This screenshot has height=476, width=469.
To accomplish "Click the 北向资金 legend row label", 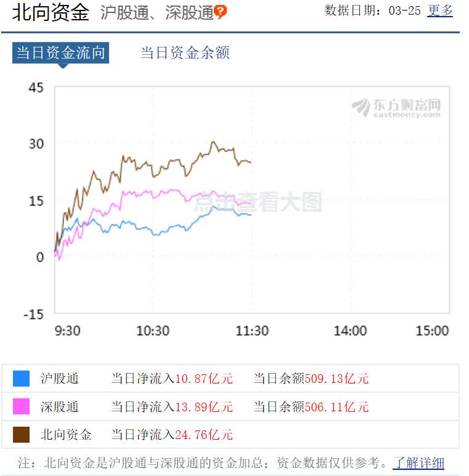I will (66, 435).
